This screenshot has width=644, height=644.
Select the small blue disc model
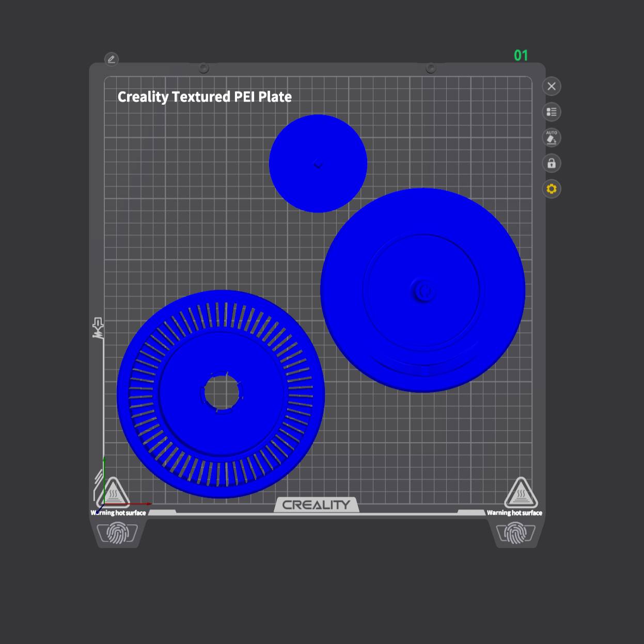point(318,163)
